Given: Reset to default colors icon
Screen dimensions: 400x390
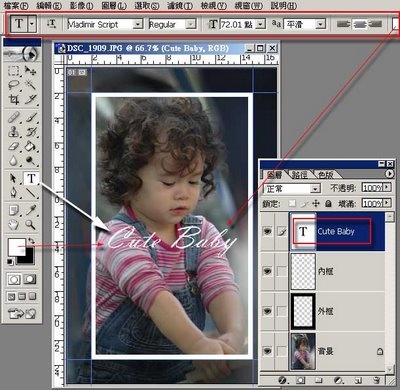Looking at the screenshot, I should coord(10,262).
